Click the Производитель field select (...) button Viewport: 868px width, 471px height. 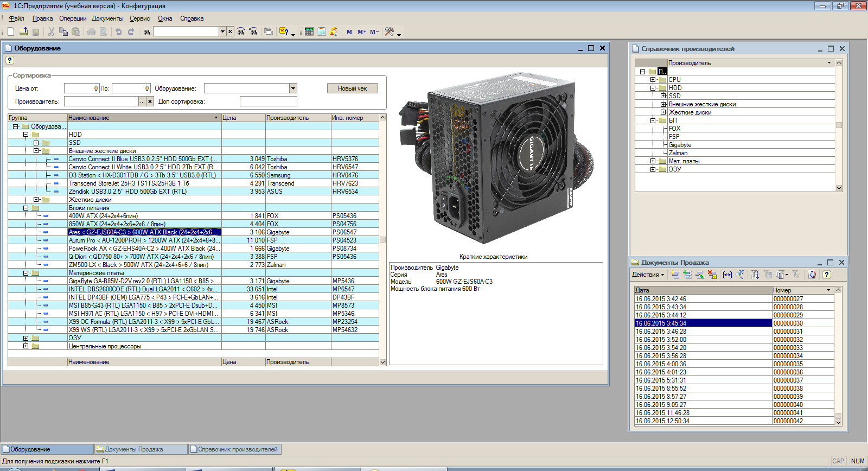click(143, 101)
